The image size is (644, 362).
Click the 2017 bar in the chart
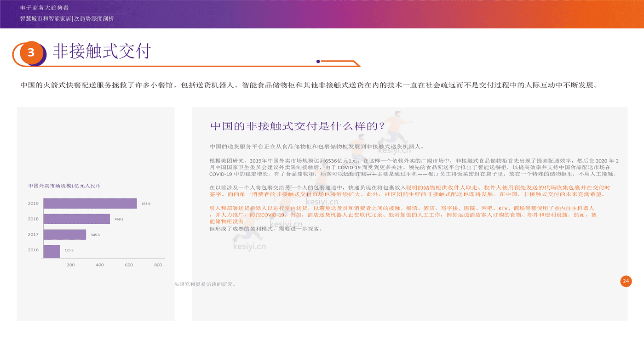point(65,234)
